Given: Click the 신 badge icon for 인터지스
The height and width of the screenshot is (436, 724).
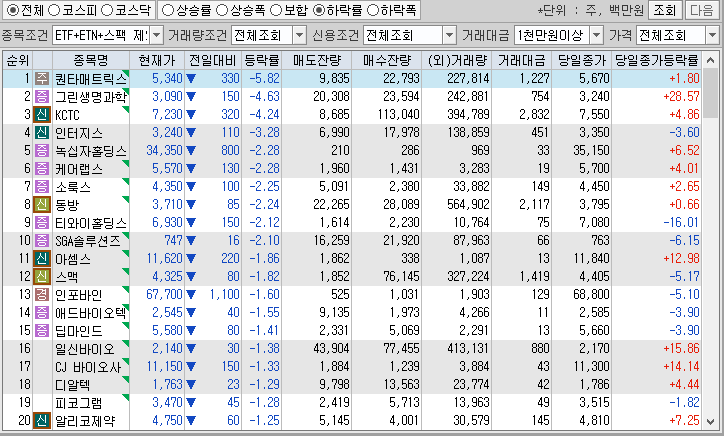Looking at the screenshot, I should (x=42, y=133).
